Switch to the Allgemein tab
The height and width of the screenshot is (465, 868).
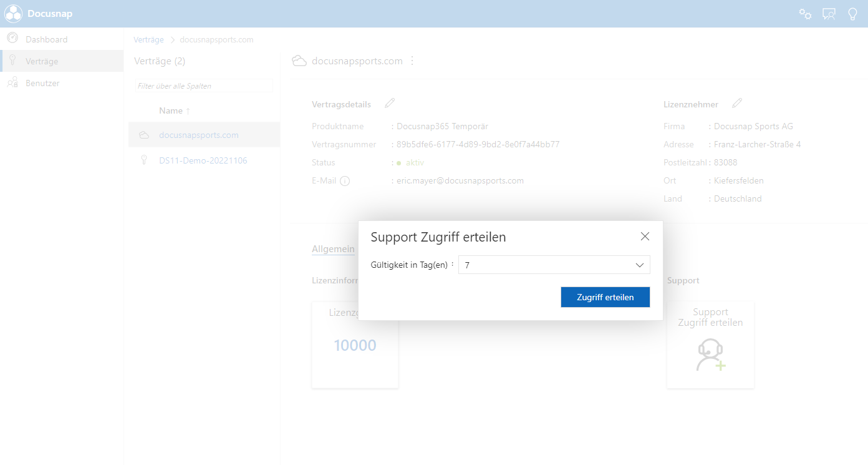coord(333,248)
